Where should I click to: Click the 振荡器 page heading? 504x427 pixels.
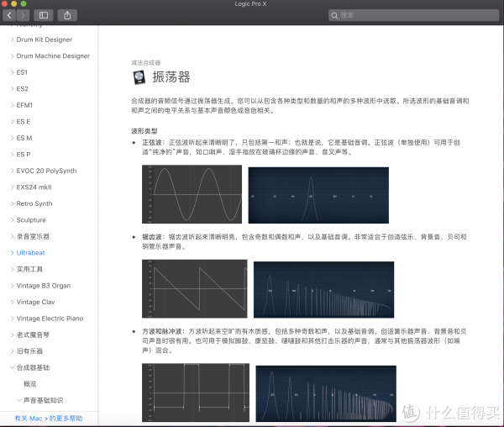click(x=171, y=77)
